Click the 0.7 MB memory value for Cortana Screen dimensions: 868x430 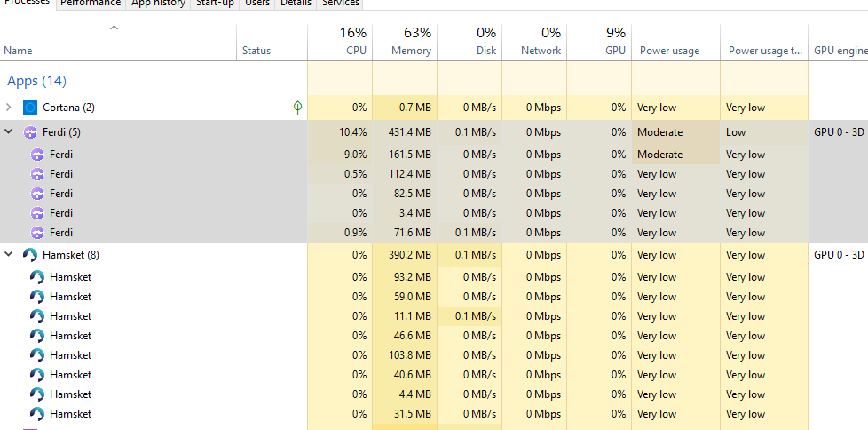414,107
